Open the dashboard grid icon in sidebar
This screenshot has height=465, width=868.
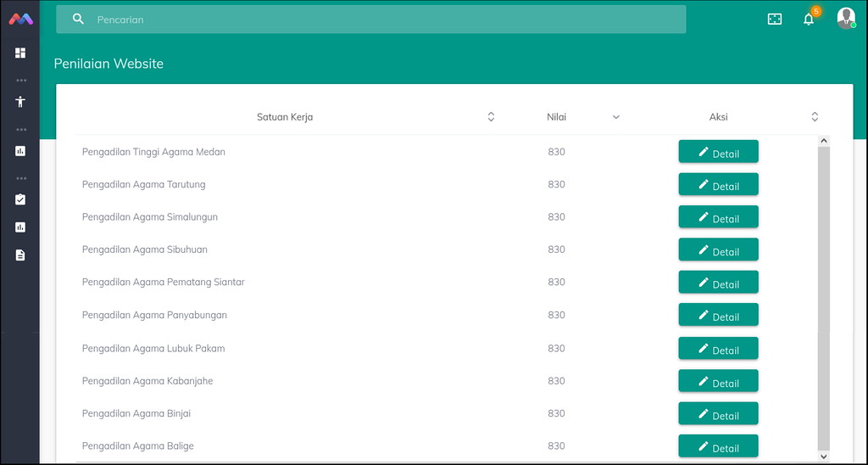coord(20,53)
